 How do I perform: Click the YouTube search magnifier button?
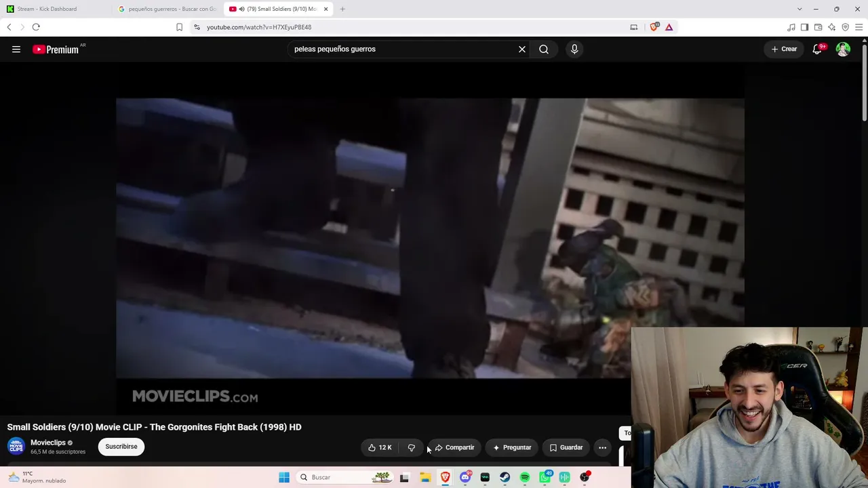coord(544,49)
